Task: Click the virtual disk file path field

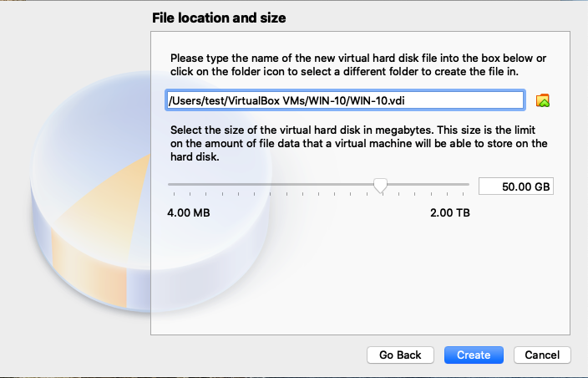Action: (345, 100)
